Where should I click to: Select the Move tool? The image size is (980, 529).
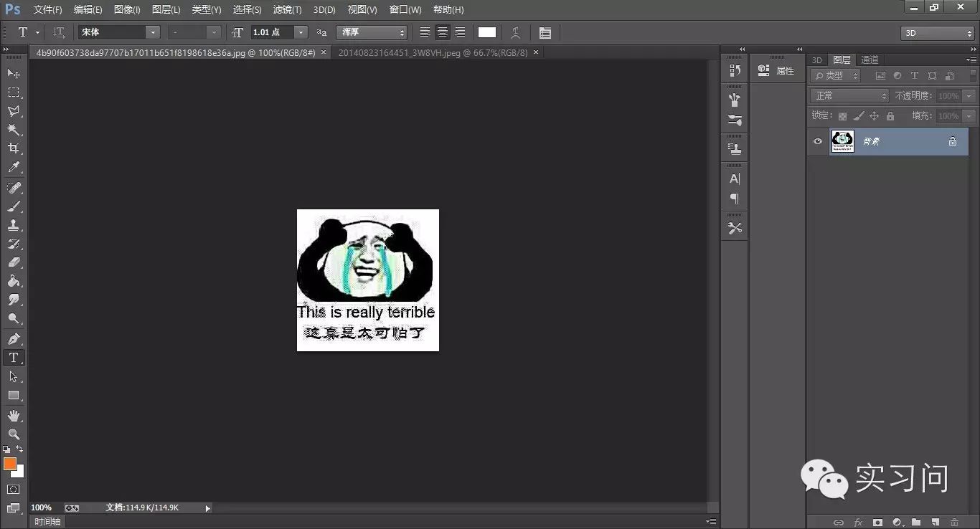14,73
